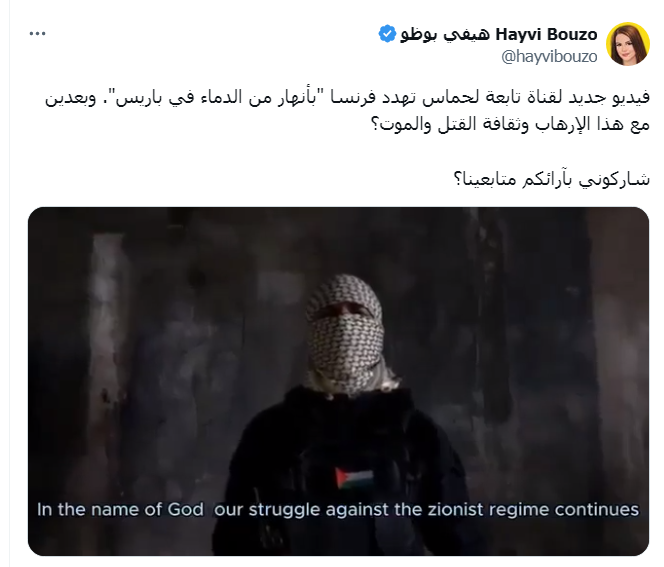Click the tweet line starting with فيديو جديد

click(347, 97)
